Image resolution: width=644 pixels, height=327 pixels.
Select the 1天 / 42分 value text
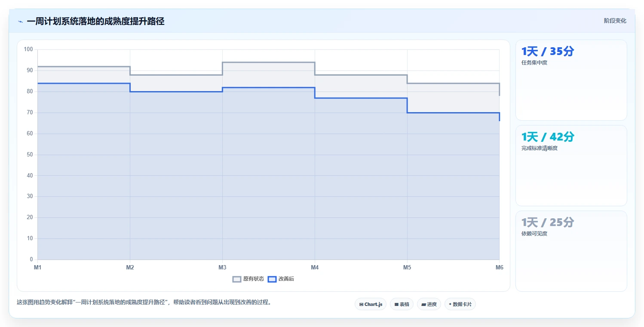pos(547,137)
